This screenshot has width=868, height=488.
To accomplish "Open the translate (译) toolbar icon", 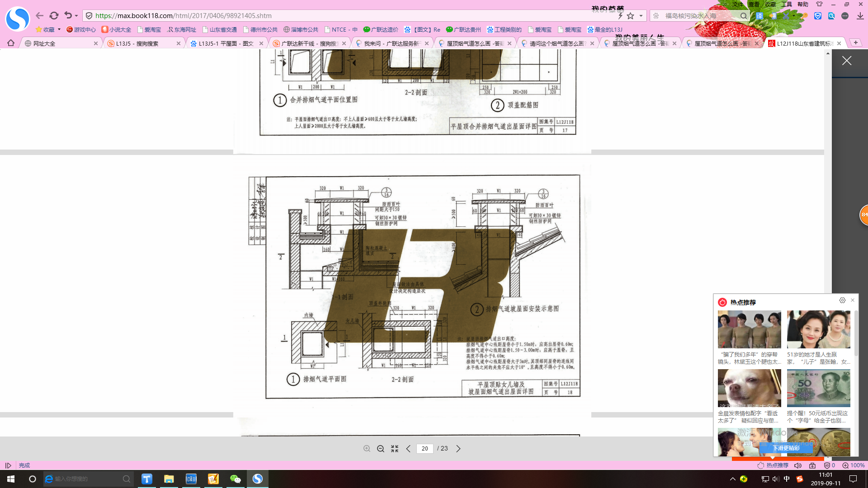I will point(759,16).
